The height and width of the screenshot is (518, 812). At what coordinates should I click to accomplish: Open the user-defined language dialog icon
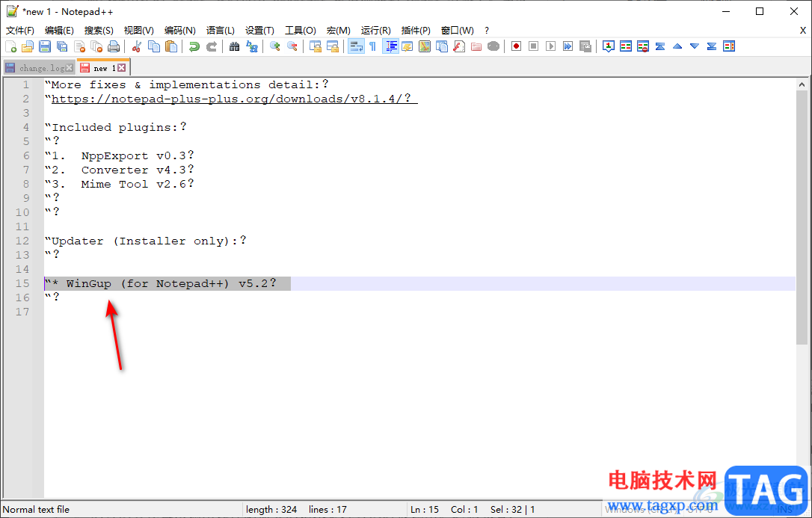tap(407, 46)
